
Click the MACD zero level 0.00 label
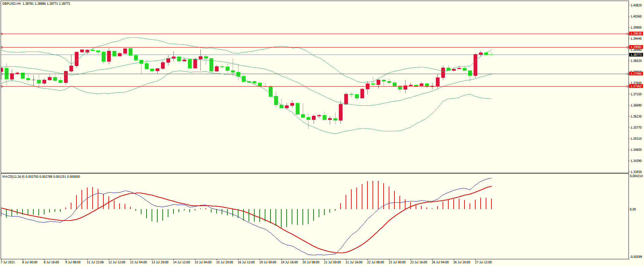coord(633,209)
